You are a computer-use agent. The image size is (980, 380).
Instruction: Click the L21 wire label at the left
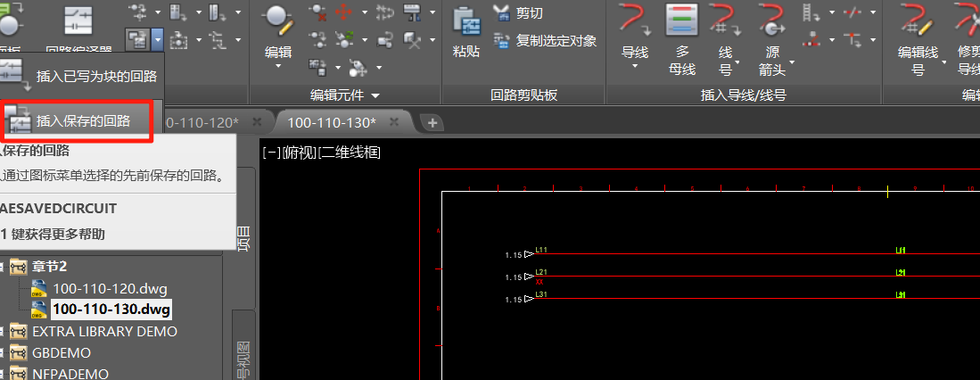541,272
